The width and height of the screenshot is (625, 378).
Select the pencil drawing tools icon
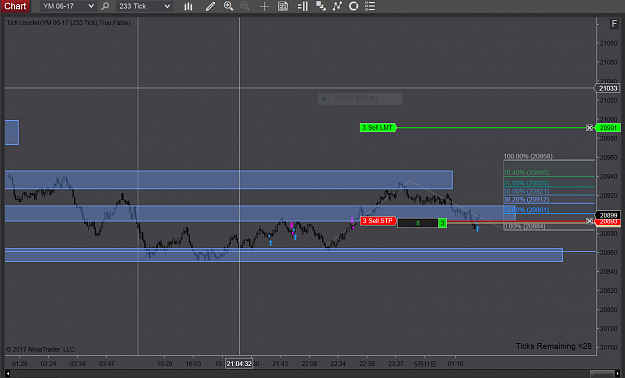tap(210, 6)
